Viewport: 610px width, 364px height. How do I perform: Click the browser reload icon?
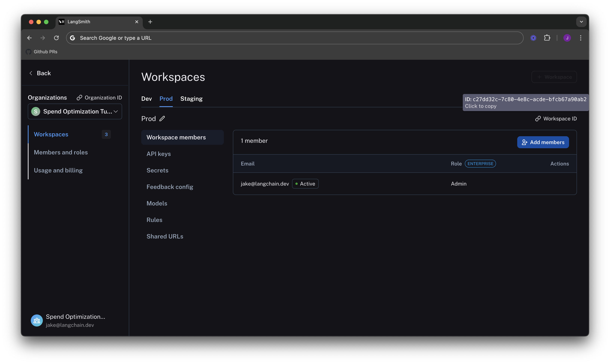click(x=57, y=38)
